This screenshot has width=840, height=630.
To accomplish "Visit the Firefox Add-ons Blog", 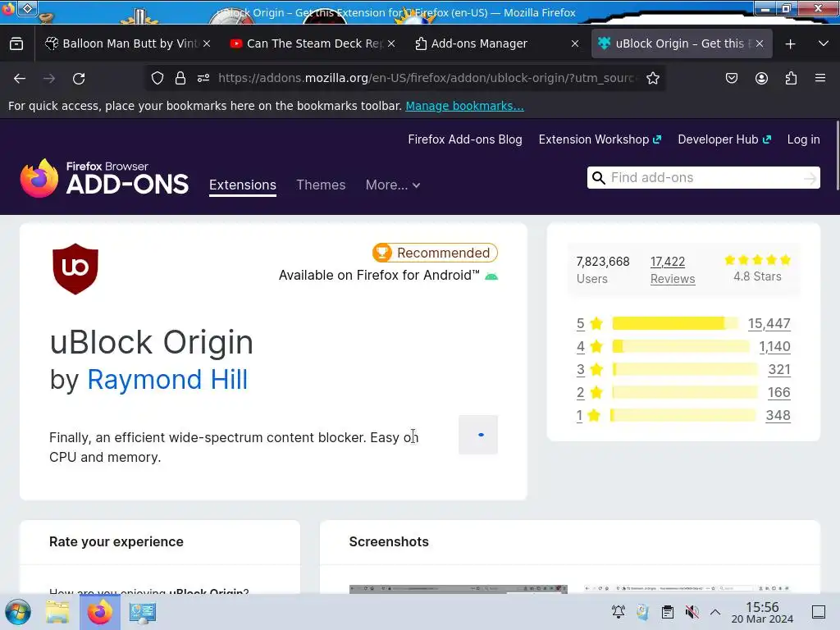I will point(465,139).
